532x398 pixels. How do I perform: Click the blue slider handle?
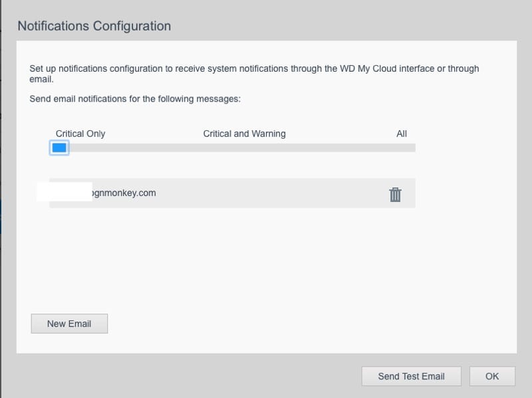pos(59,148)
